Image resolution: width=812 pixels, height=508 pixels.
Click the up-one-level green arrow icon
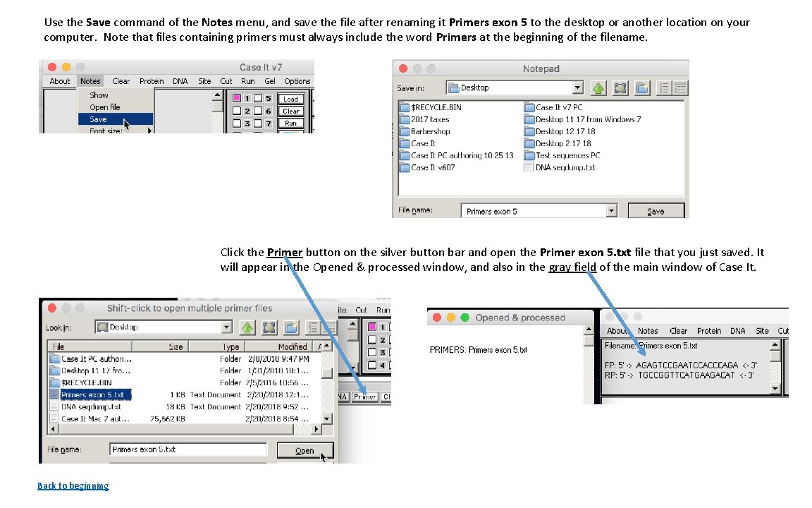pos(598,87)
